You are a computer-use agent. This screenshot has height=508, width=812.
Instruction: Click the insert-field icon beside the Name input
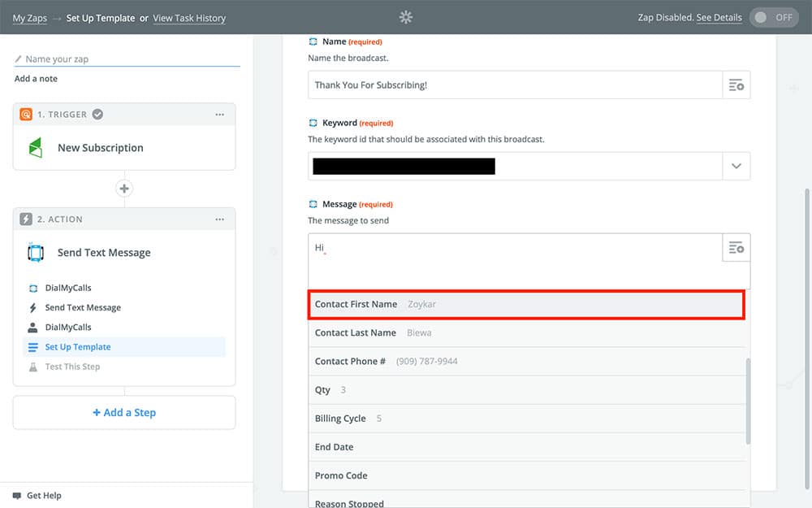(736, 85)
